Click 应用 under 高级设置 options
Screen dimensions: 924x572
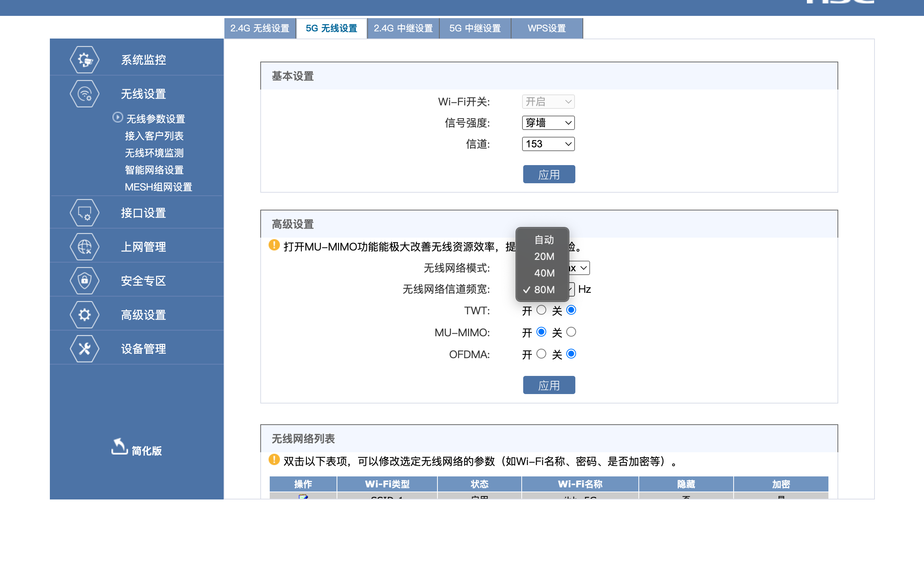click(549, 385)
